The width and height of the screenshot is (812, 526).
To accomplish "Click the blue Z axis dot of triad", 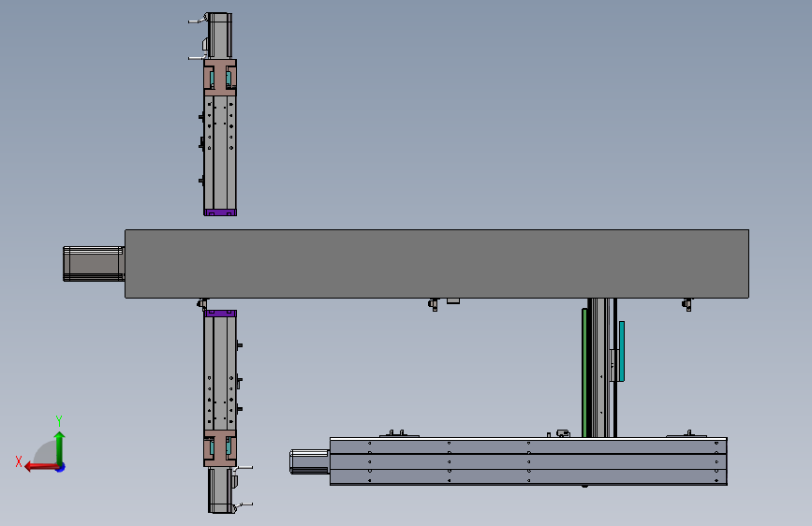I will 61,467.
